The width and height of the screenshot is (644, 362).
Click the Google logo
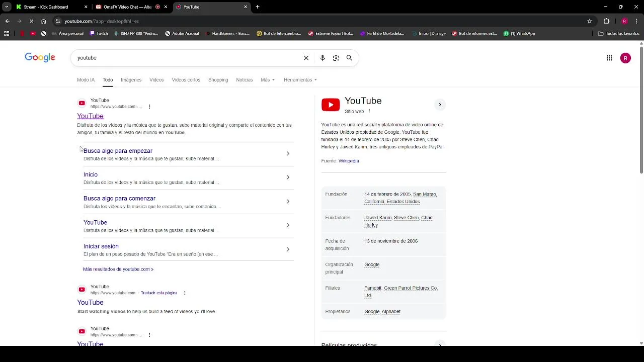(x=40, y=57)
